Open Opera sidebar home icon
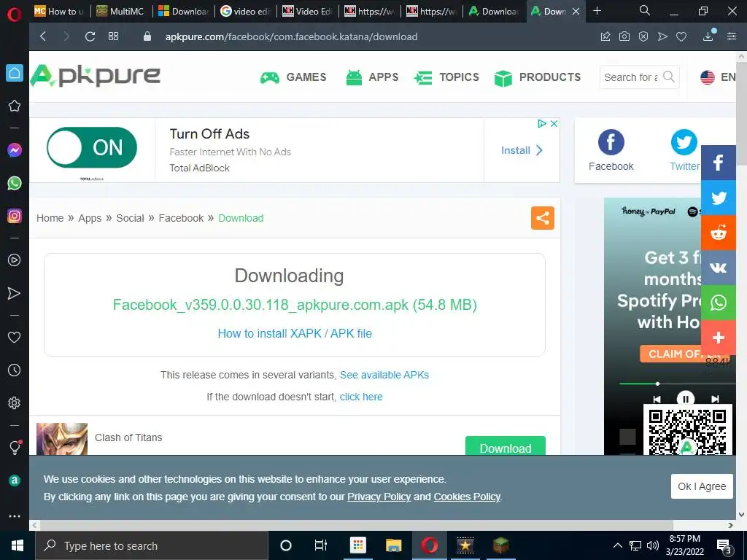747x560 pixels. point(15,73)
